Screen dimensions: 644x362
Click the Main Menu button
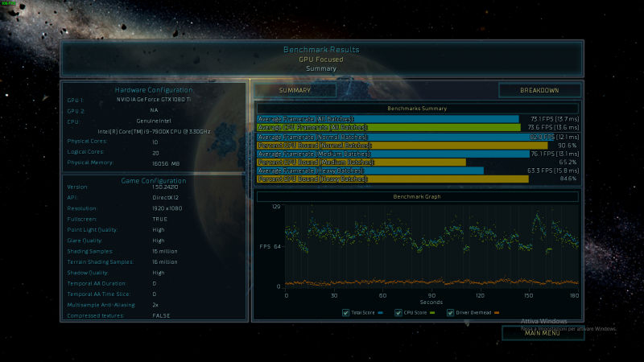click(542, 333)
